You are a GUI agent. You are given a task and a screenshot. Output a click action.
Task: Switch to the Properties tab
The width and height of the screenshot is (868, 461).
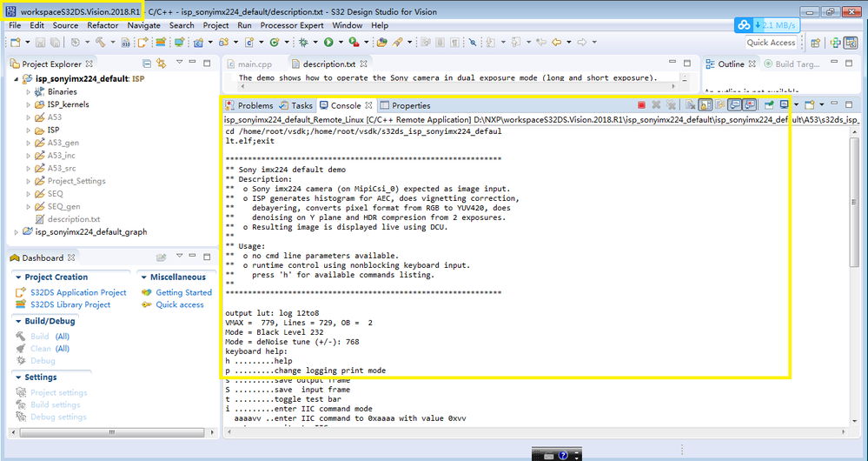[x=405, y=105]
